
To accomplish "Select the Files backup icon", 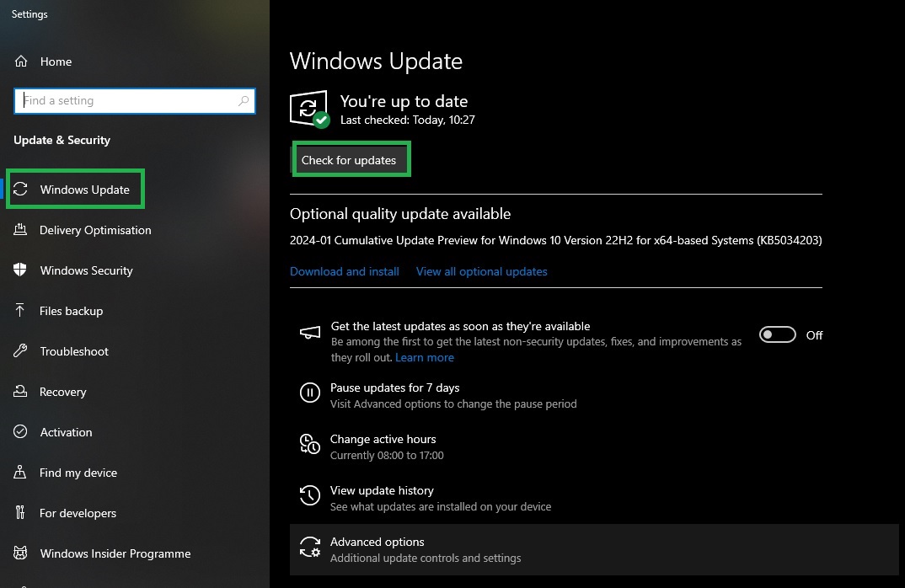I will (x=20, y=310).
